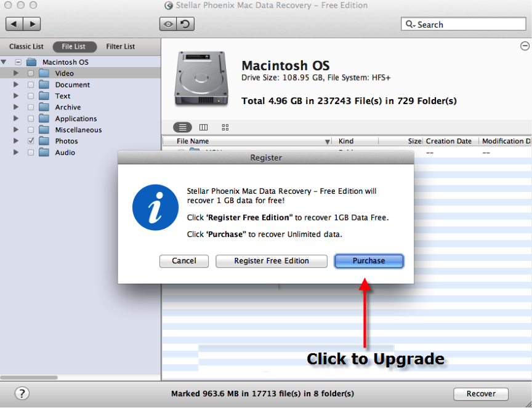
Task: Click the Photos folder icon
Action: pos(44,141)
